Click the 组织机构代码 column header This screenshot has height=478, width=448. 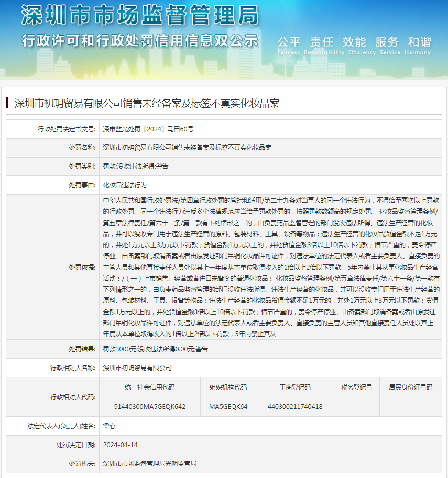(x=228, y=387)
